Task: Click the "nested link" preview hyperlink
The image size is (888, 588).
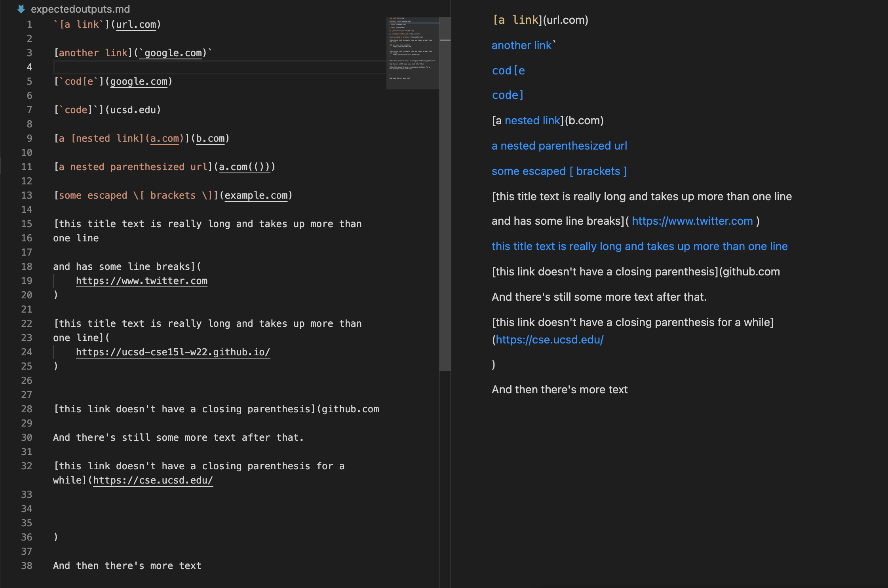Action: (532, 120)
